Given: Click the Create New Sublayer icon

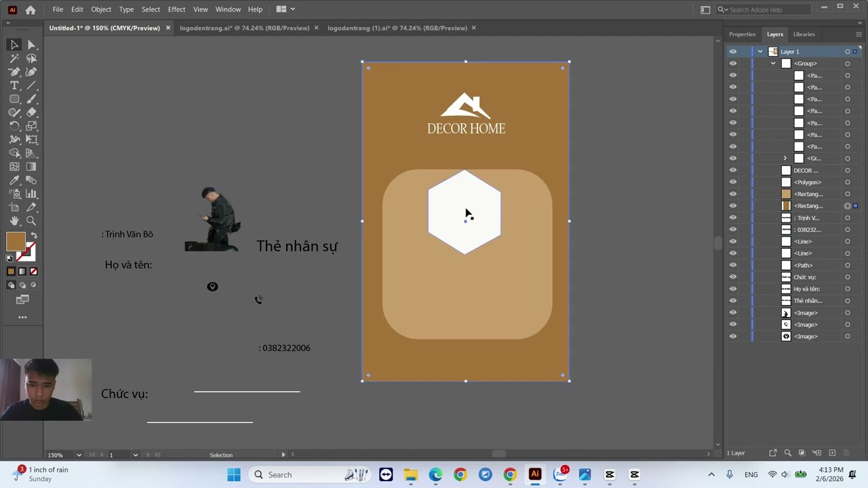Looking at the screenshot, I should tap(817, 453).
